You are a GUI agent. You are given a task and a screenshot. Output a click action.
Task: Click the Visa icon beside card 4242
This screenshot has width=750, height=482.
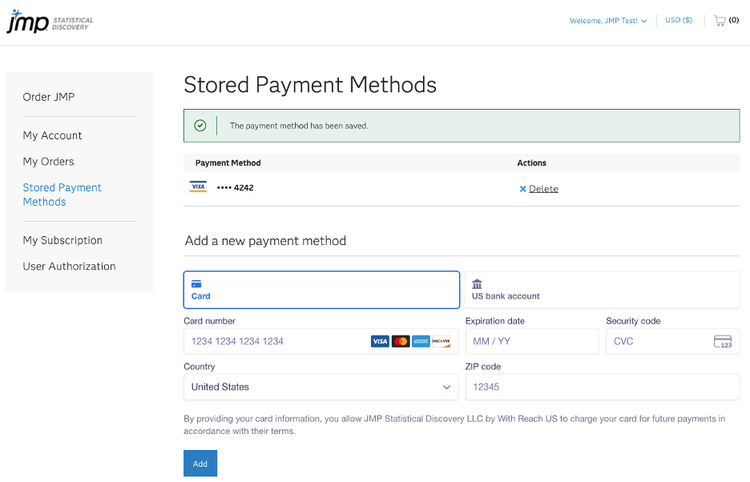pyautogui.click(x=198, y=187)
